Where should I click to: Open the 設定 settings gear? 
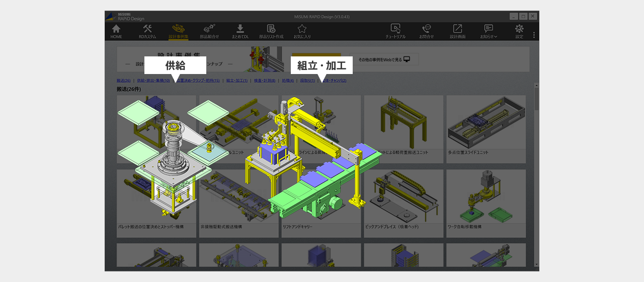click(519, 31)
